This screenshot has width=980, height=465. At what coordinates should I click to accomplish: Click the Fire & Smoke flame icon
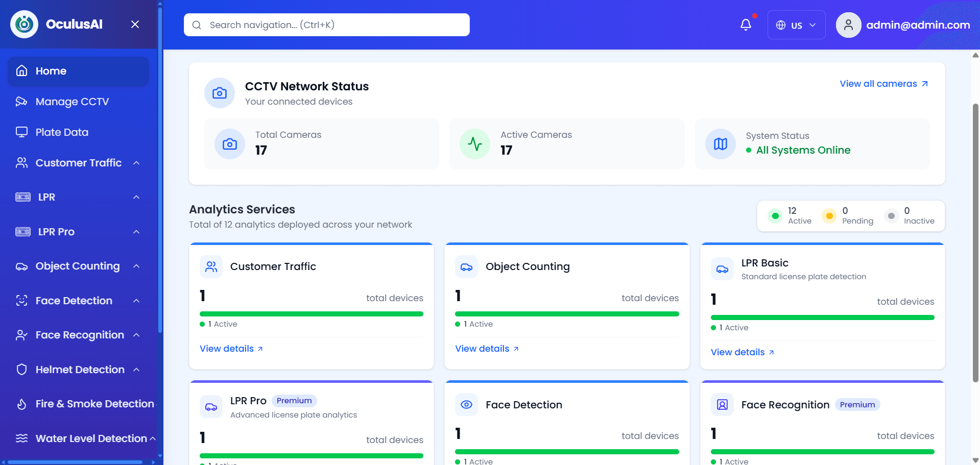pos(21,404)
